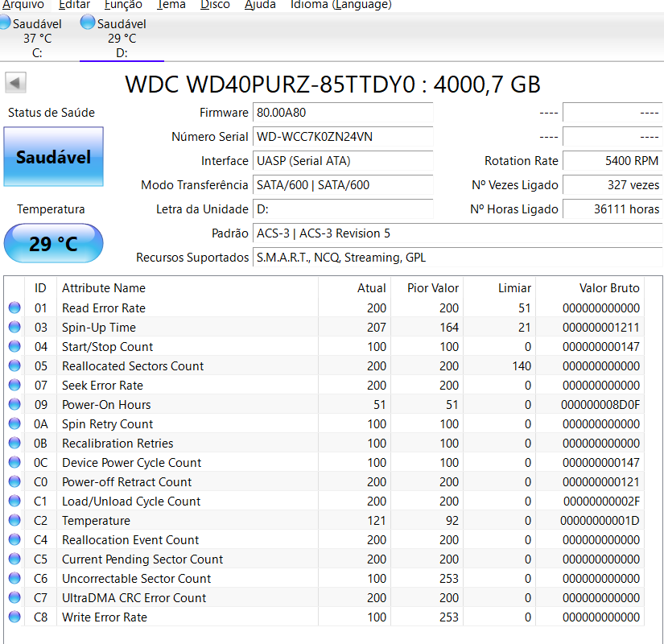Viewport: 664px width, 644px height.
Task: Click status orb beside Write Error Rate
Action: click(x=14, y=617)
